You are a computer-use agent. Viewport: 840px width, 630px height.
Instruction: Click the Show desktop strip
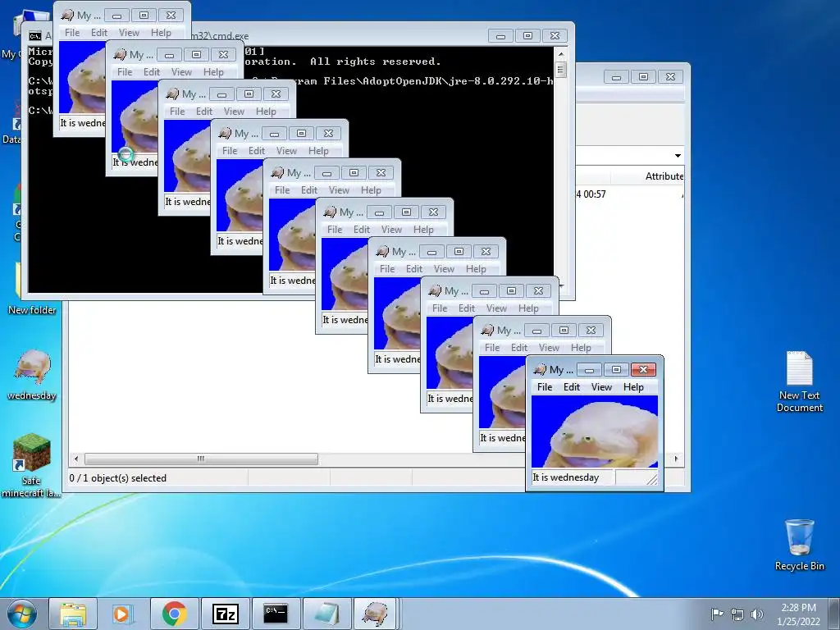click(835, 614)
